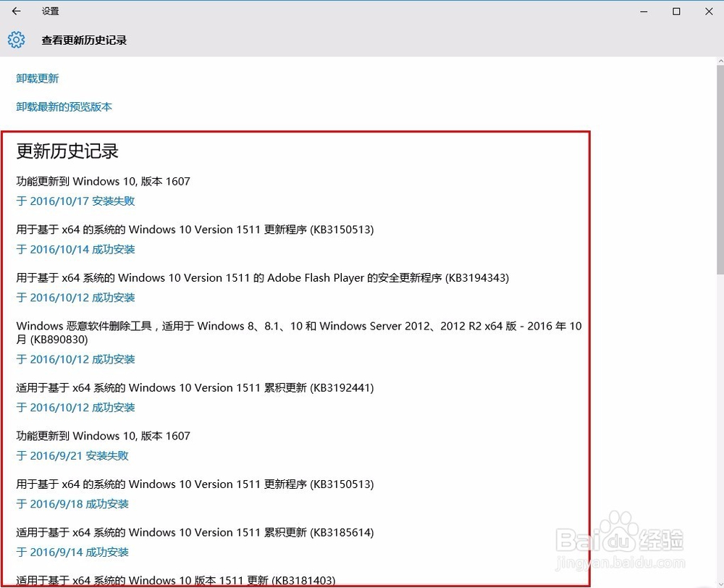Open 于 2016/9/21 安装失败 status link

[x=72, y=456]
